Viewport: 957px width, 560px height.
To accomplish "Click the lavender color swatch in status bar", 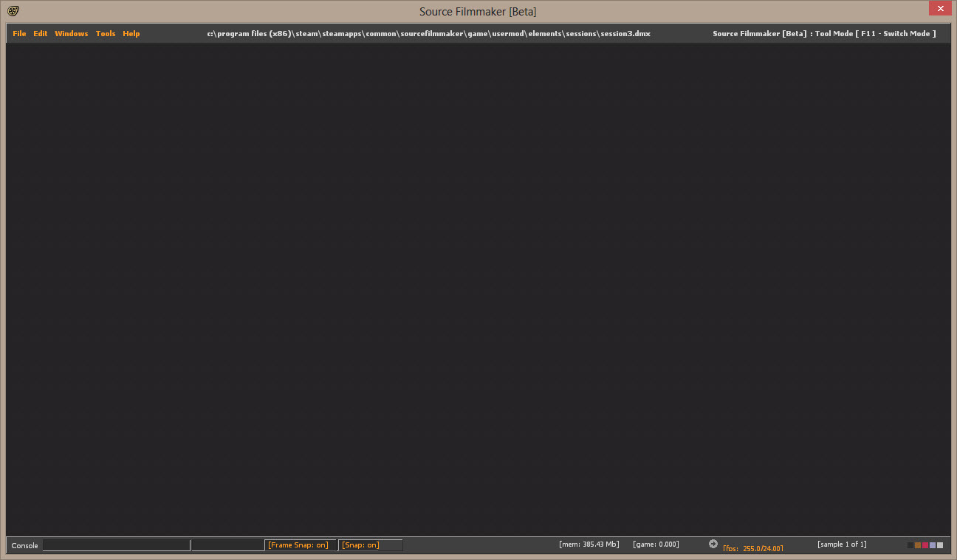I will tap(933, 545).
